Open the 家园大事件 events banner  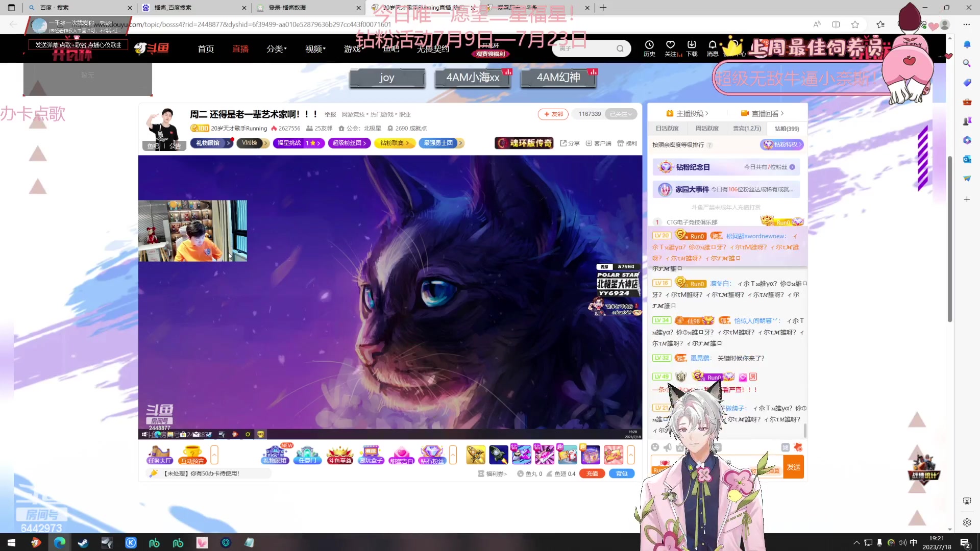click(x=726, y=189)
